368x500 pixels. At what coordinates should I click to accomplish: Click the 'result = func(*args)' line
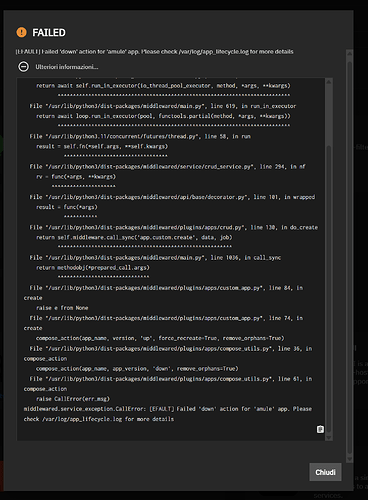[67, 207]
